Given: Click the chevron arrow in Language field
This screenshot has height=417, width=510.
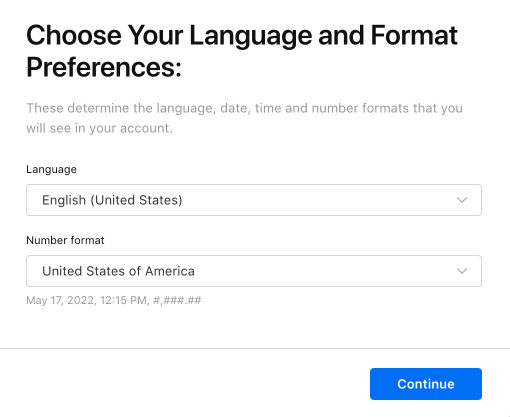Looking at the screenshot, I should 462,200.
